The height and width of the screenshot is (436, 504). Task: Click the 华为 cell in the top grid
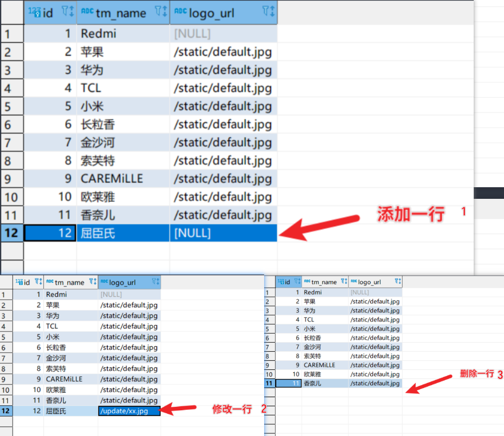123,70
